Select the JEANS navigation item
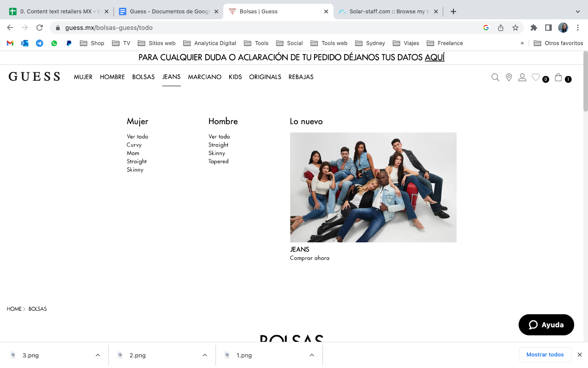Image resolution: width=588 pixels, height=368 pixels. 171,77
